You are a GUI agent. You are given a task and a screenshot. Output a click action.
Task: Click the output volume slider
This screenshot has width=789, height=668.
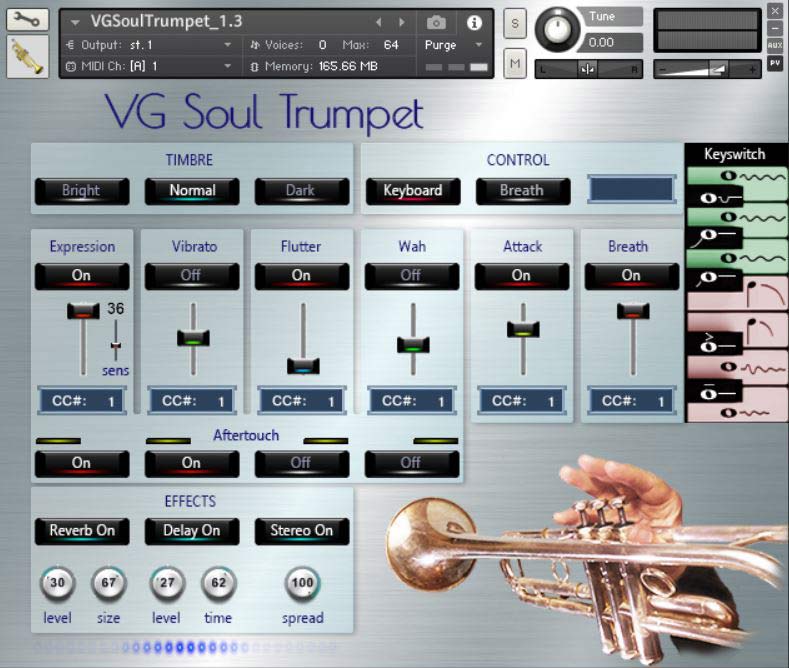706,69
